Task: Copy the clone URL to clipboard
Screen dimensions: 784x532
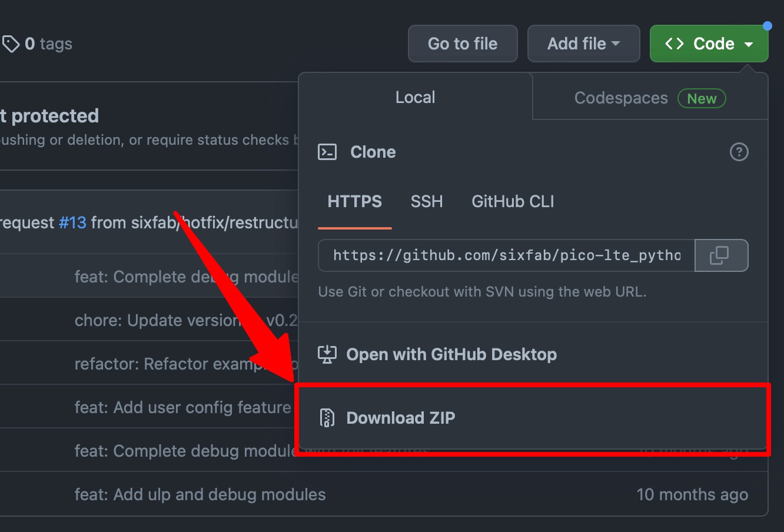Action: [x=721, y=255]
